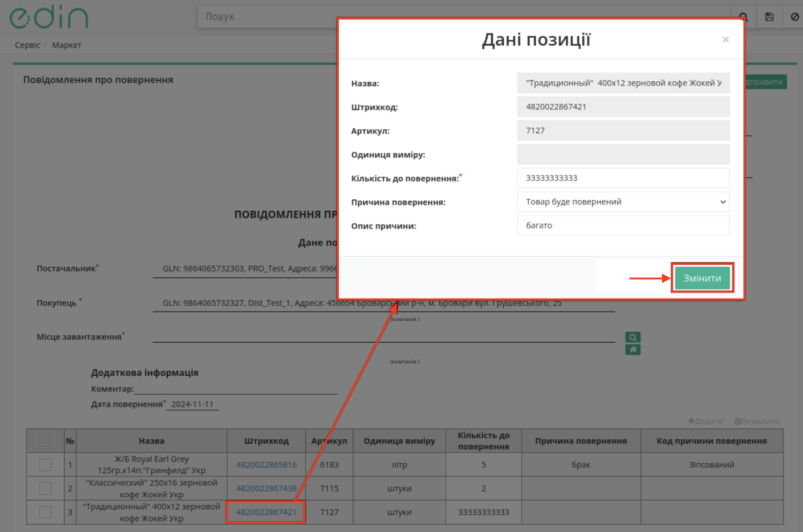Open the Сервіс breadcrumb
The width and height of the screenshot is (803, 532).
coord(27,45)
